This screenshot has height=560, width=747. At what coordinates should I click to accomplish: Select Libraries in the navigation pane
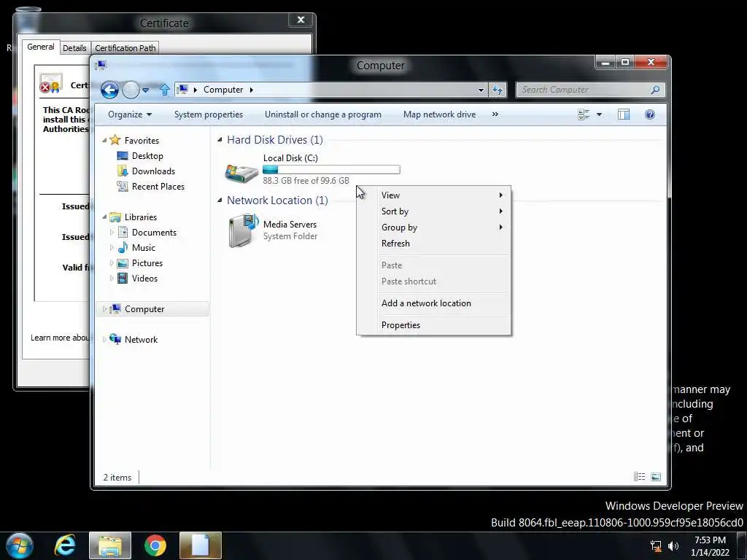[x=141, y=217]
